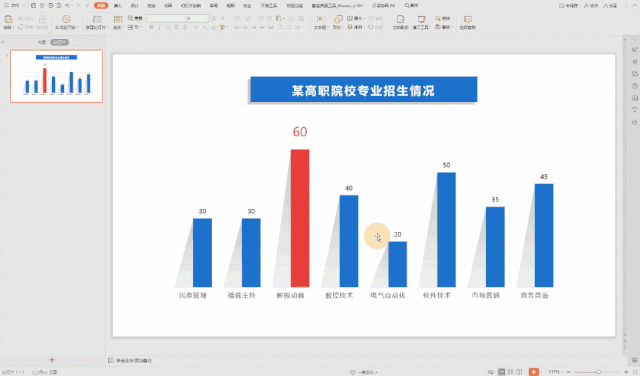This screenshot has height=376, width=640.
Task: Decrease font size with the smaller A icon
Action: [x=223, y=19]
